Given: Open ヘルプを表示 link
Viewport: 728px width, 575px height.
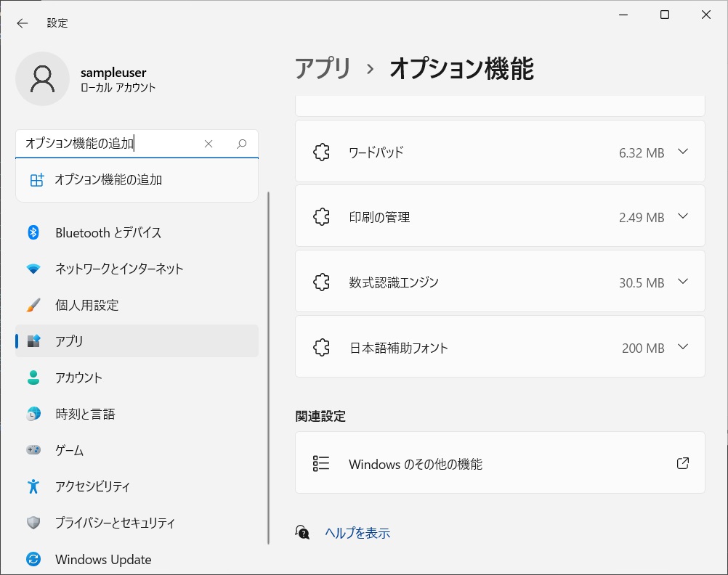Looking at the screenshot, I should click(357, 532).
